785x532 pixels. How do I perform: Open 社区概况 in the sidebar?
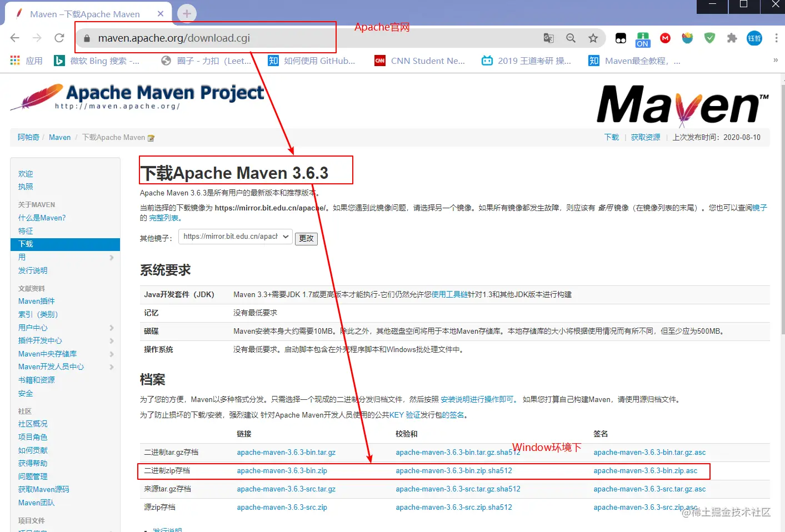(x=33, y=424)
